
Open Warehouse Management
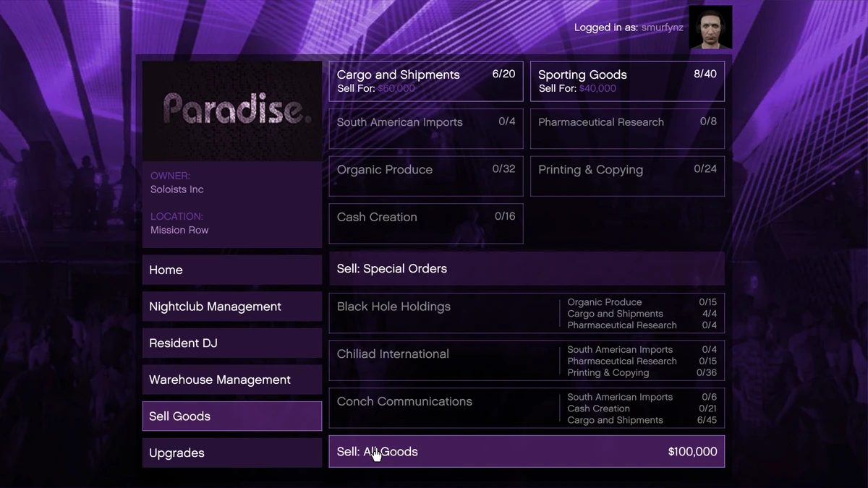coord(231,380)
